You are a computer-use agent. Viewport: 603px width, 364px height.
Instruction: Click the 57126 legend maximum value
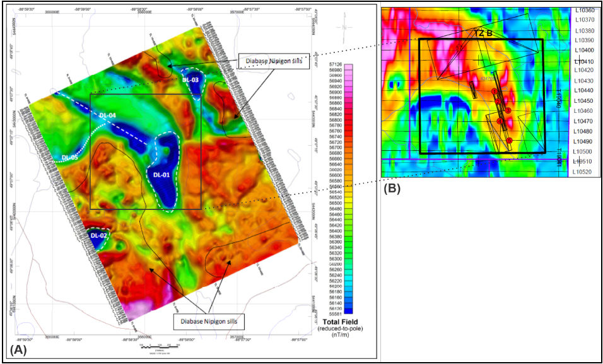(x=334, y=65)
